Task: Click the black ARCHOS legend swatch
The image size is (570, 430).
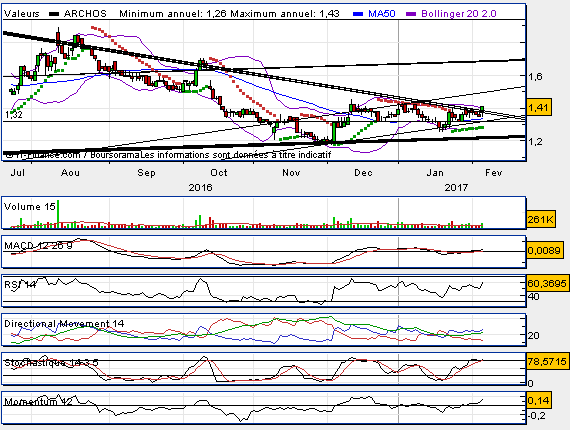Action: 54,14
